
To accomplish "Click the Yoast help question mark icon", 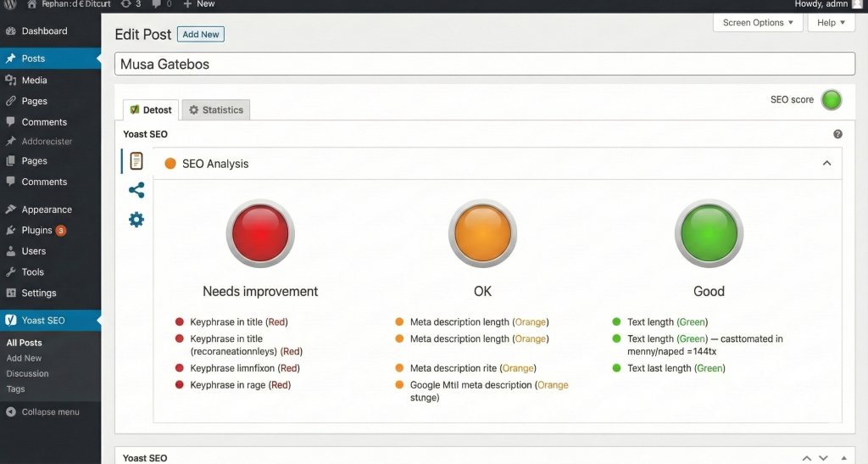I will [x=837, y=134].
